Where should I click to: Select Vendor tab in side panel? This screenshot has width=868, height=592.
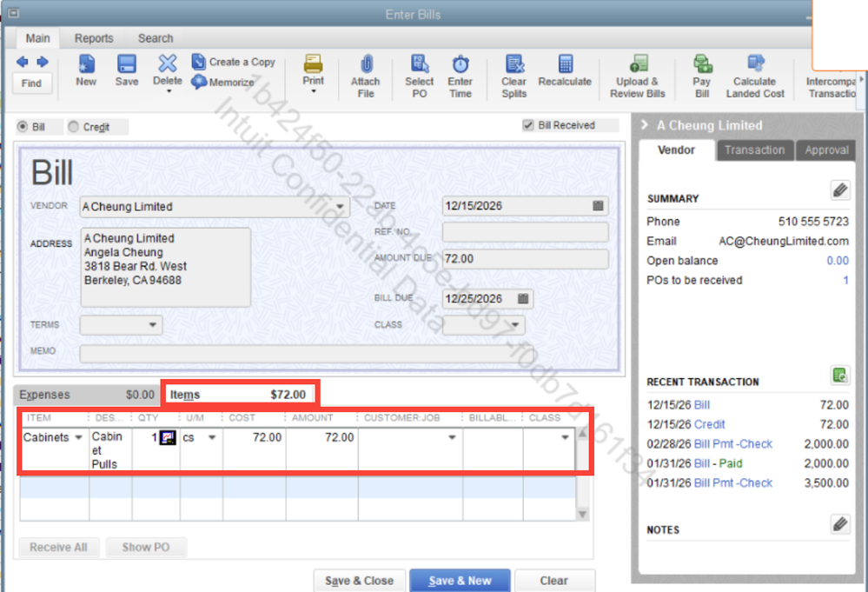[x=676, y=150]
